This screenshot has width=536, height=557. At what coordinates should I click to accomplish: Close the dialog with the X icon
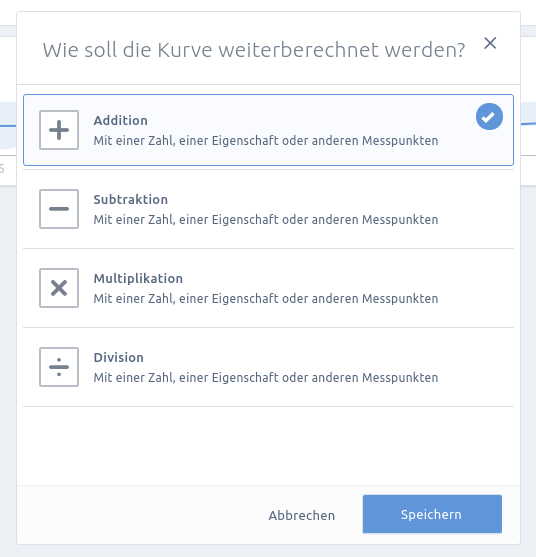[490, 43]
